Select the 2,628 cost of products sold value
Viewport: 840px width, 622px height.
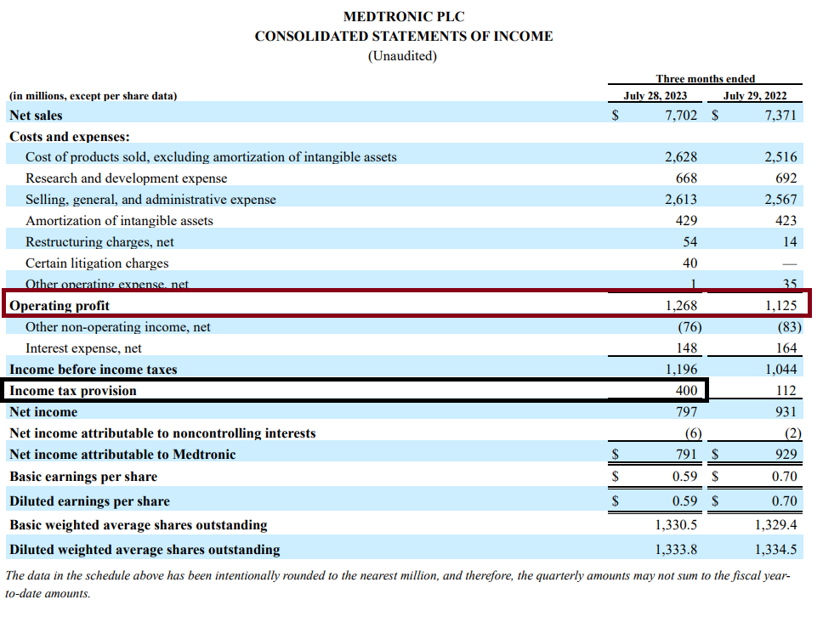680,157
